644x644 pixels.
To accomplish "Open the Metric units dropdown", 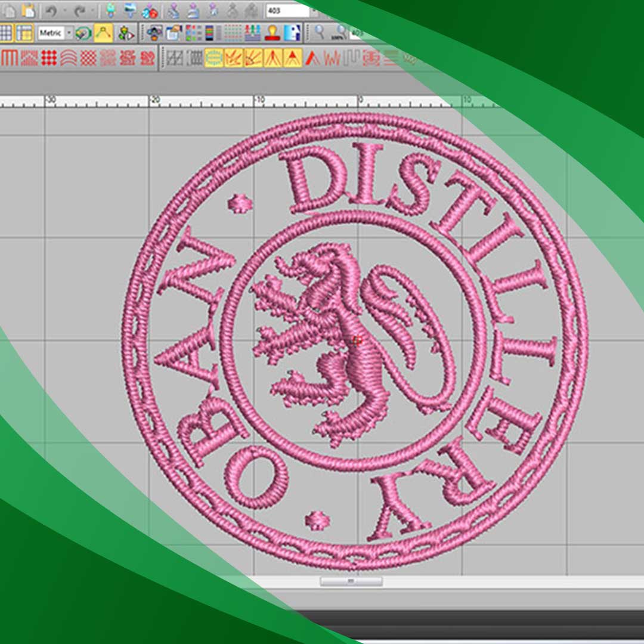I will pyautogui.click(x=69, y=33).
